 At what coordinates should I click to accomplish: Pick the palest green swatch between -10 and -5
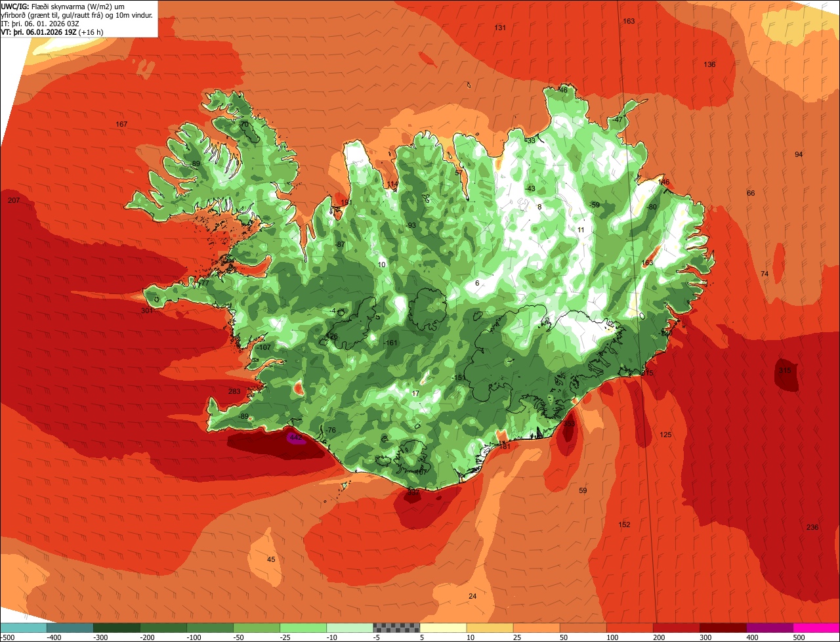coord(350,628)
